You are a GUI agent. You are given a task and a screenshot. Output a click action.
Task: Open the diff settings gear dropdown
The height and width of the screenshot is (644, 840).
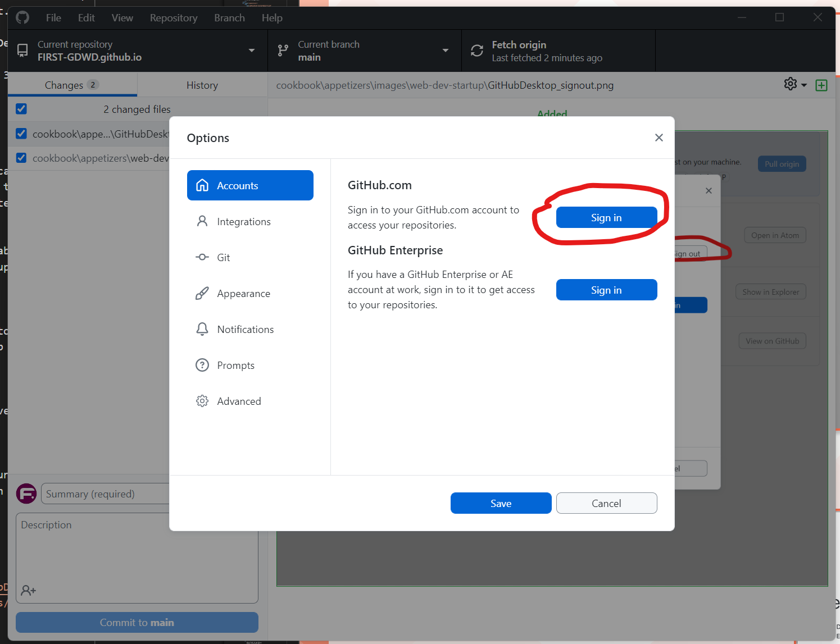pos(795,84)
